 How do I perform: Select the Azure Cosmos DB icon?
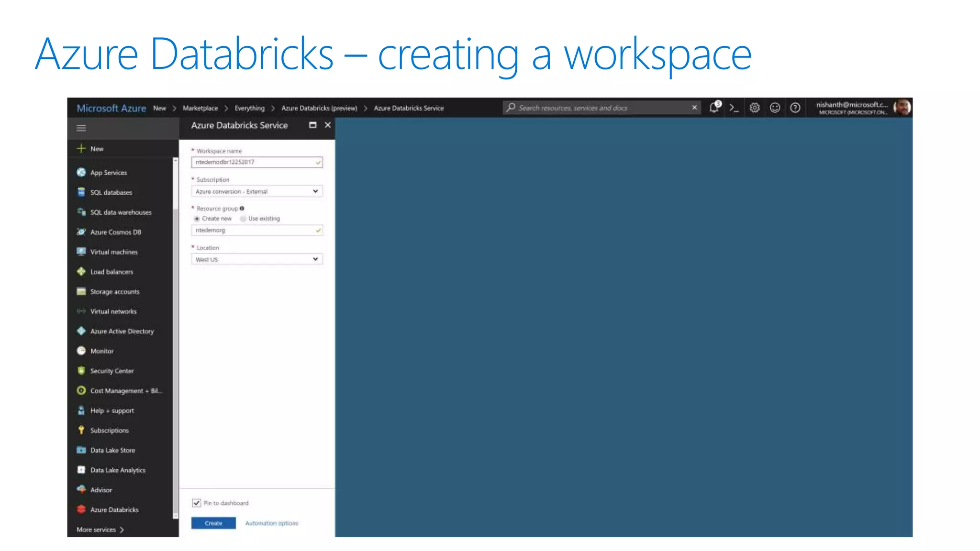81,231
